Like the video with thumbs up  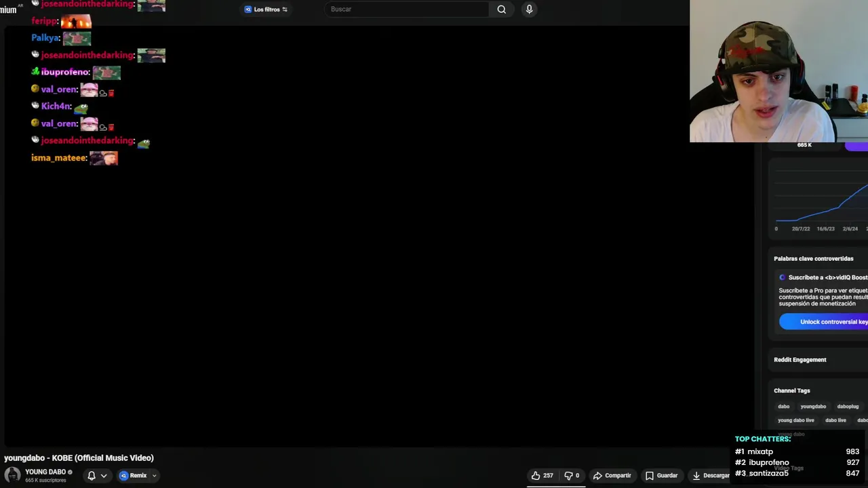(x=542, y=476)
